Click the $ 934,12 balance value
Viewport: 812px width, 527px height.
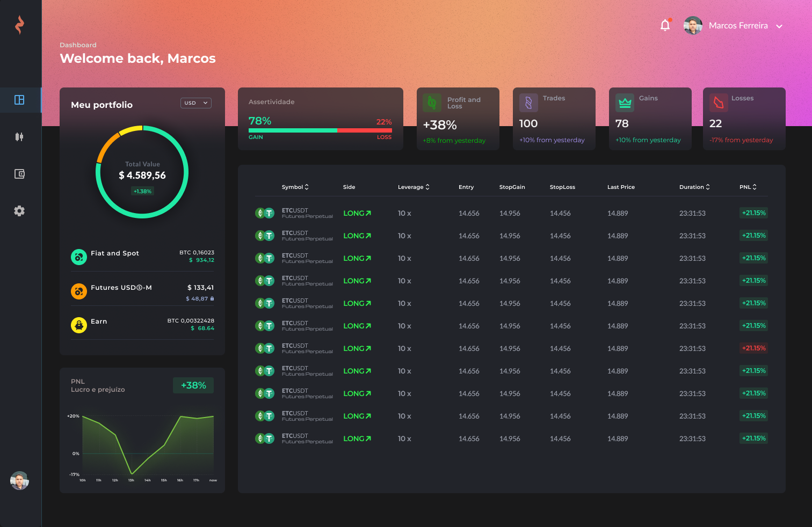point(201,260)
